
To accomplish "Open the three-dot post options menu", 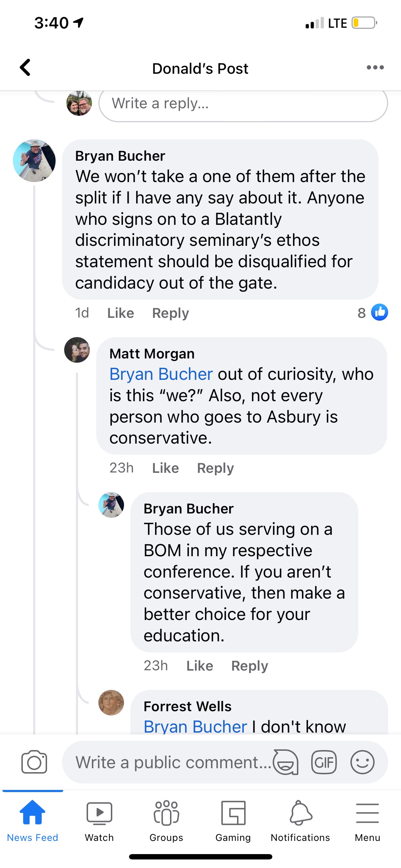I will (x=375, y=67).
